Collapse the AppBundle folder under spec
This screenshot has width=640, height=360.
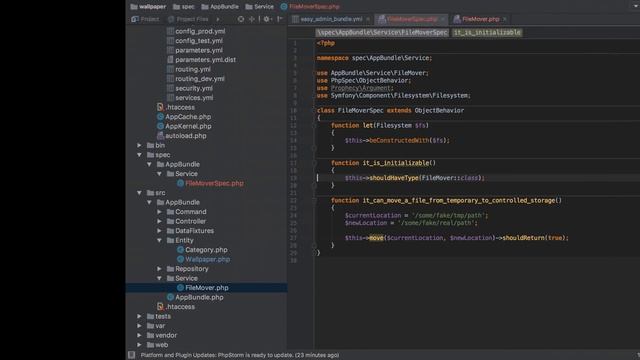[x=149, y=164]
